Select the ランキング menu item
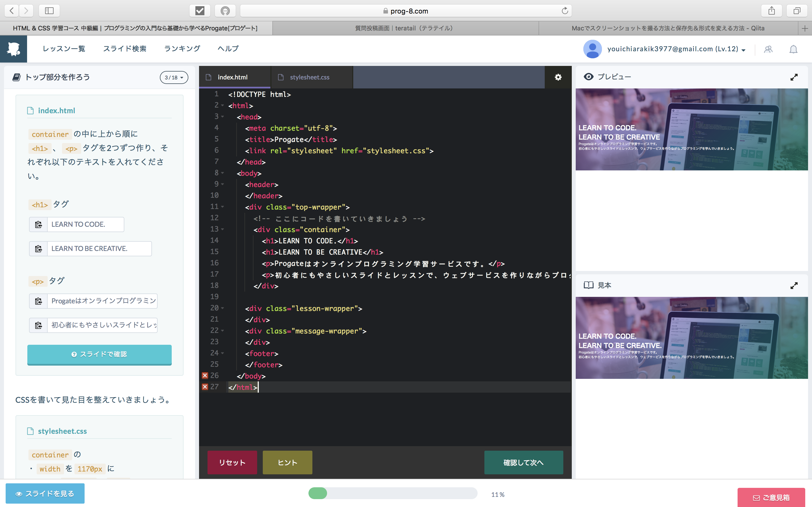The width and height of the screenshot is (812, 507). pos(182,49)
